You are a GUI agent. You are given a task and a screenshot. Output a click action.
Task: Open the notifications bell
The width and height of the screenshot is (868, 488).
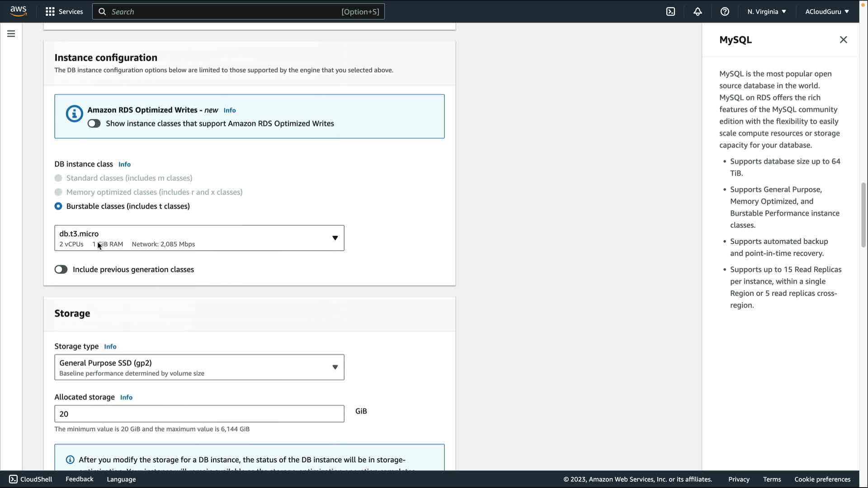click(698, 12)
